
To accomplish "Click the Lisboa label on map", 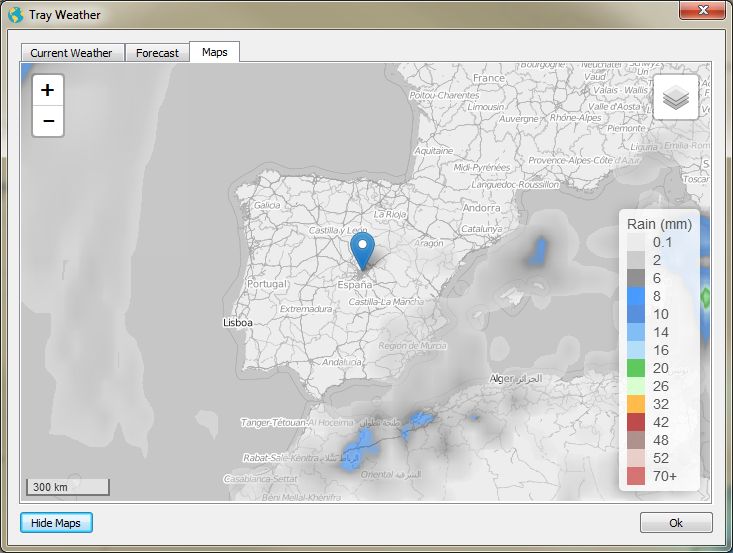I will (237, 323).
